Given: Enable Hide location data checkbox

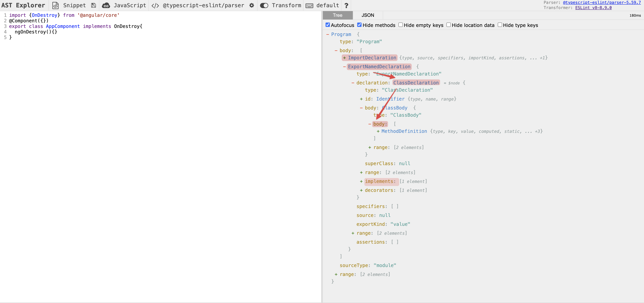Looking at the screenshot, I should (x=449, y=25).
